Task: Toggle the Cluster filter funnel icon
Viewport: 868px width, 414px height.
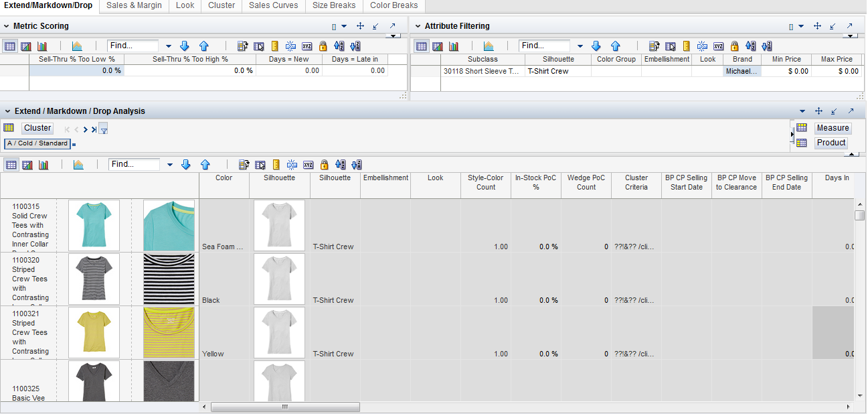Action: click(103, 129)
